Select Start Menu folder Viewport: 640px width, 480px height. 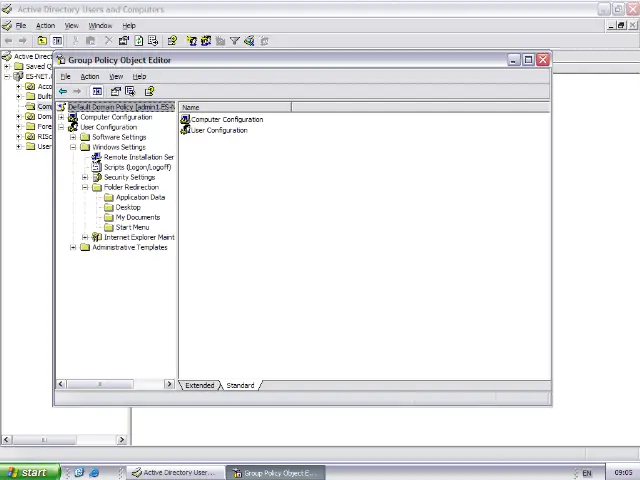coord(132,227)
